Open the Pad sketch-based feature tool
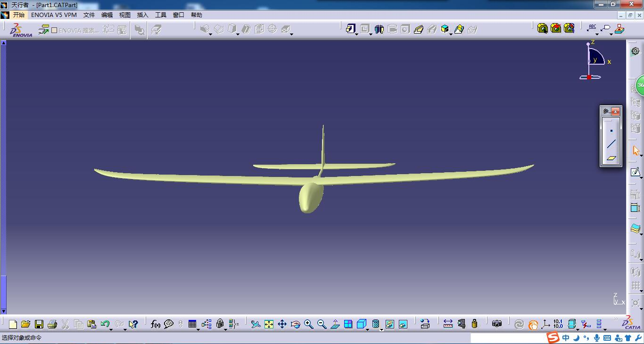The height and width of the screenshot is (344, 644). (350, 29)
